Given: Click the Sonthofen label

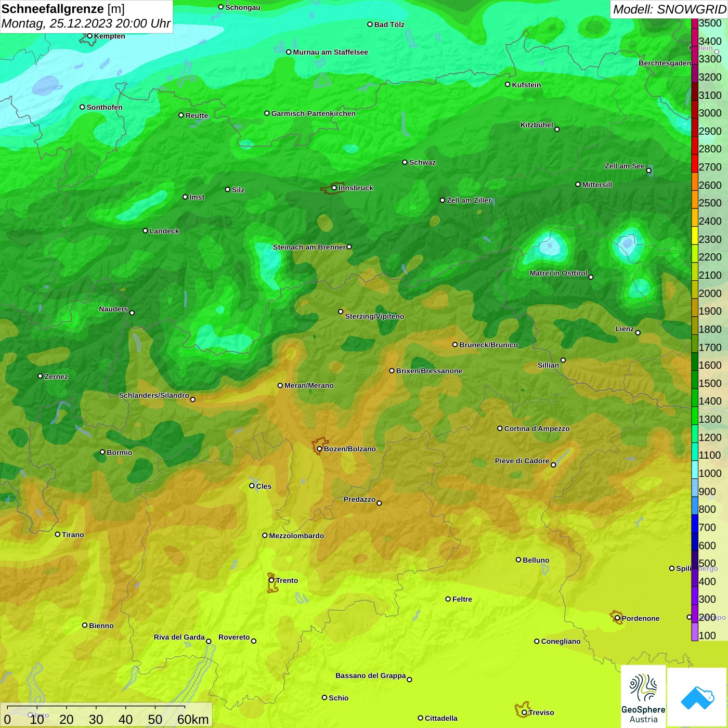Looking at the screenshot, I should [x=105, y=107].
